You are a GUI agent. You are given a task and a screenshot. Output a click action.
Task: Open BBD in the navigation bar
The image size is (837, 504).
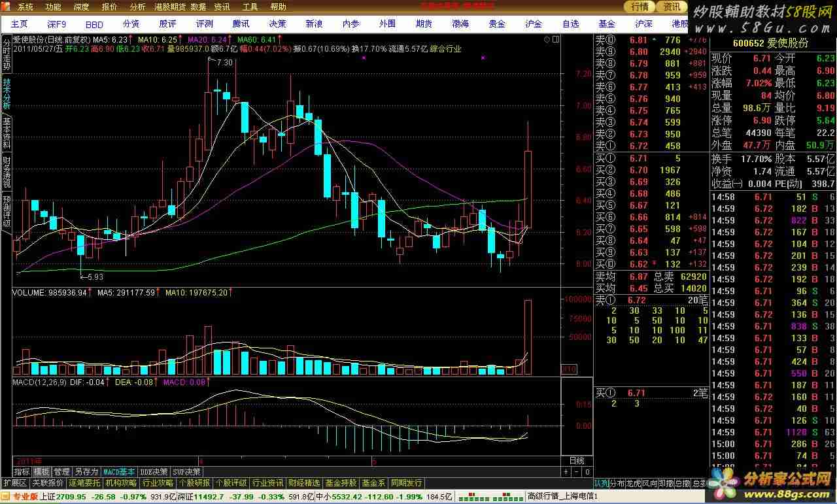tap(94, 24)
